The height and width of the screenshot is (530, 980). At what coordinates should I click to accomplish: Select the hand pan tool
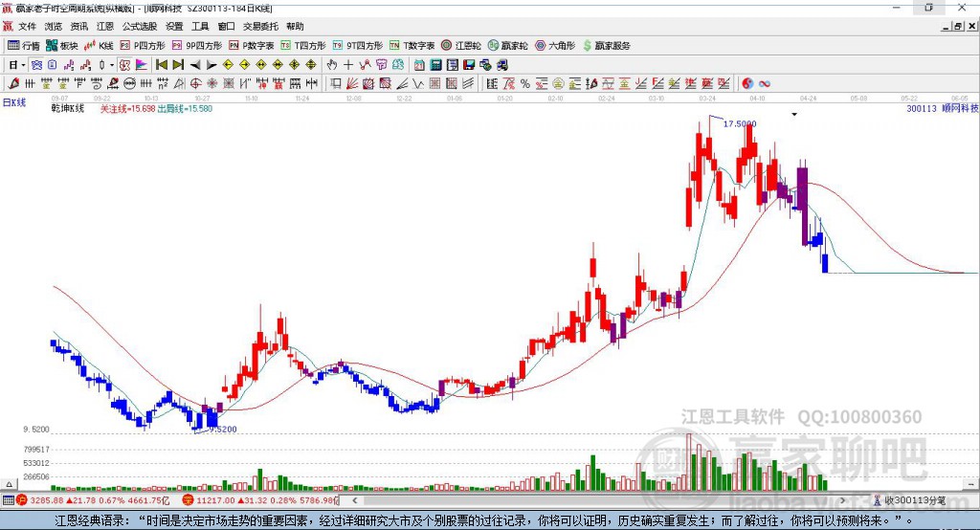click(x=331, y=65)
